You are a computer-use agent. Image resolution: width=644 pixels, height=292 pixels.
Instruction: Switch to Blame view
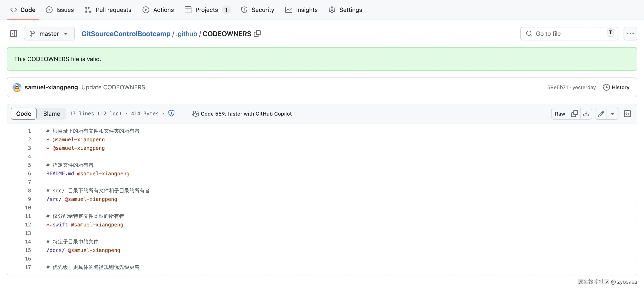52,114
